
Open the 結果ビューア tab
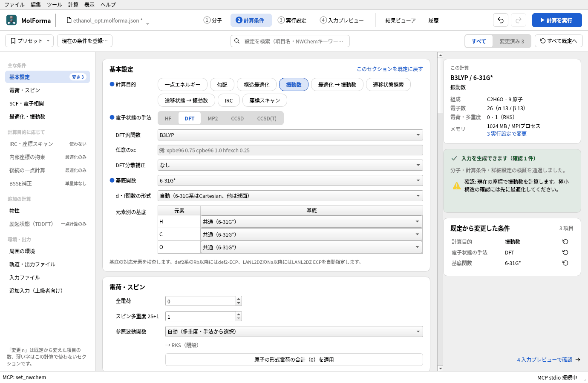[x=401, y=20]
